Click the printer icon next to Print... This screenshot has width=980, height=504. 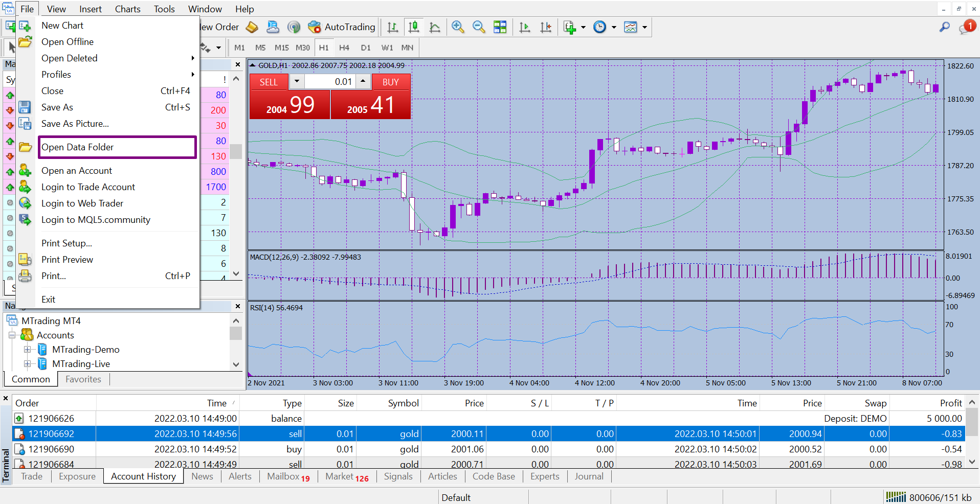pos(25,276)
